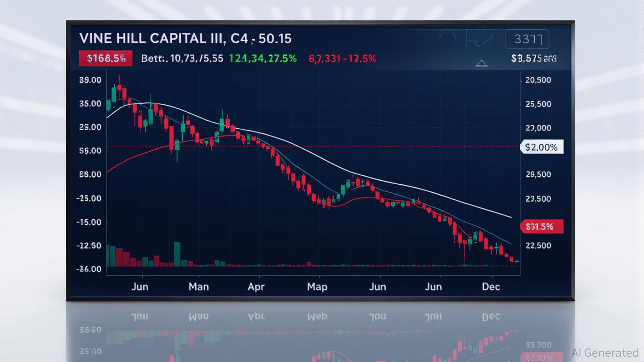Select the Apr label on time axis
The height and width of the screenshot is (362, 644).
click(256, 286)
